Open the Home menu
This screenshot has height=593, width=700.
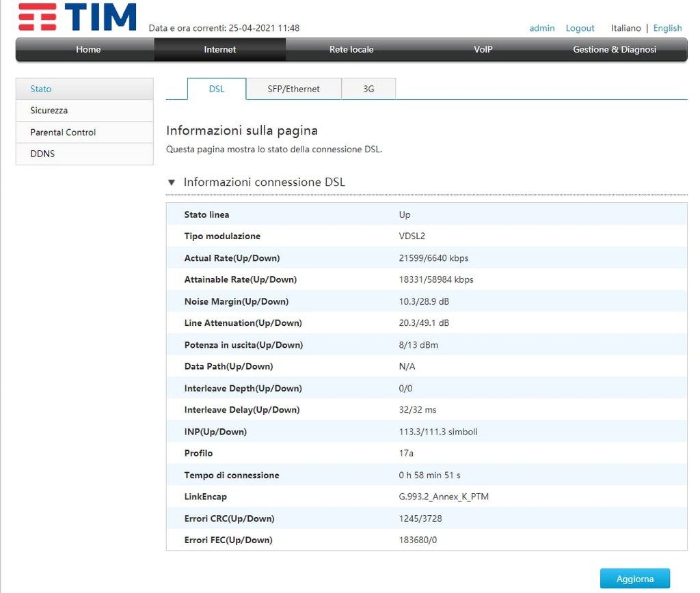point(88,50)
